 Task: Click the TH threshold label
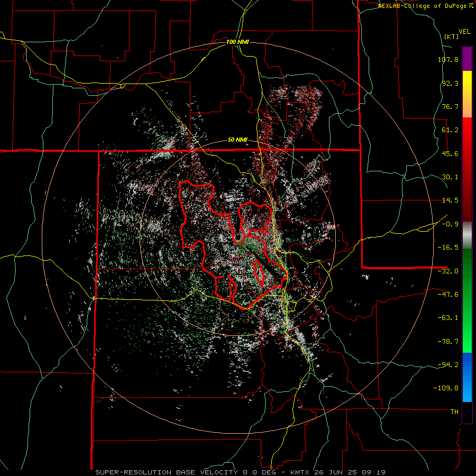coord(454,412)
